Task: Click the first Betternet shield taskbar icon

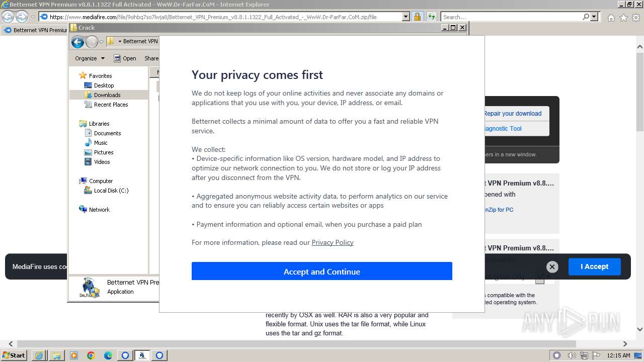Action: [125, 355]
